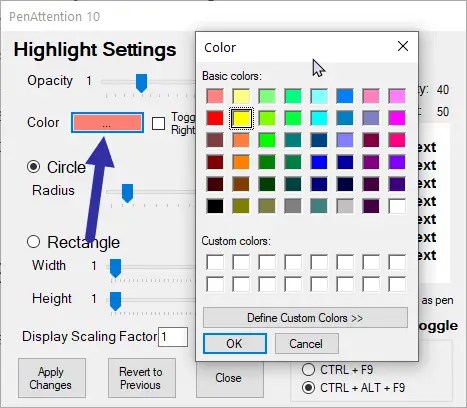Select CTRL + ALT + F9 hotkey option
467x408 pixels.
[308, 387]
